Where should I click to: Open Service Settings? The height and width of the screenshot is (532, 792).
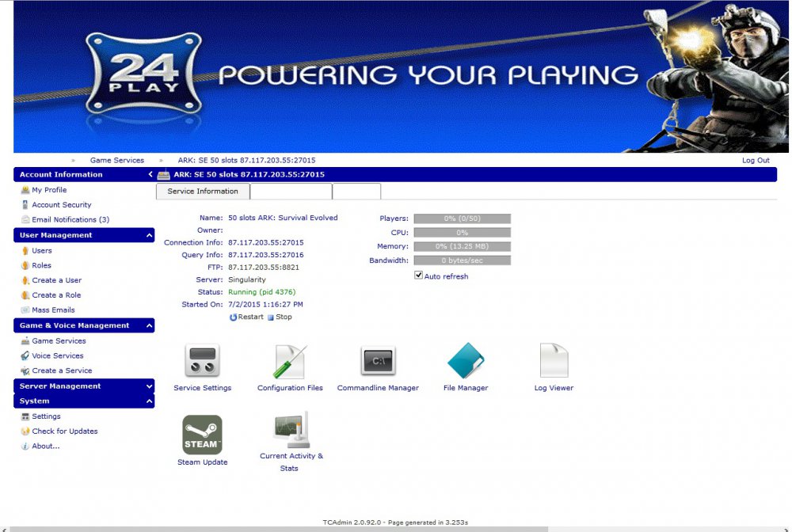tap(202, 366)
